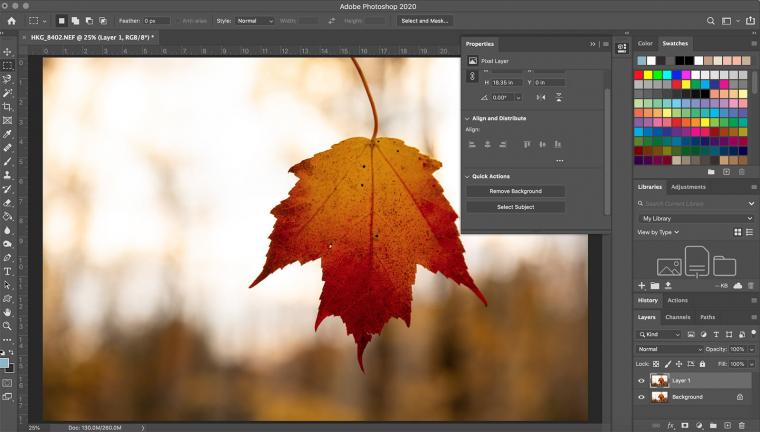This screenshot has height=432, width=760.
Task: Open the Fill dropdown arrow
Action: point(752,364)
